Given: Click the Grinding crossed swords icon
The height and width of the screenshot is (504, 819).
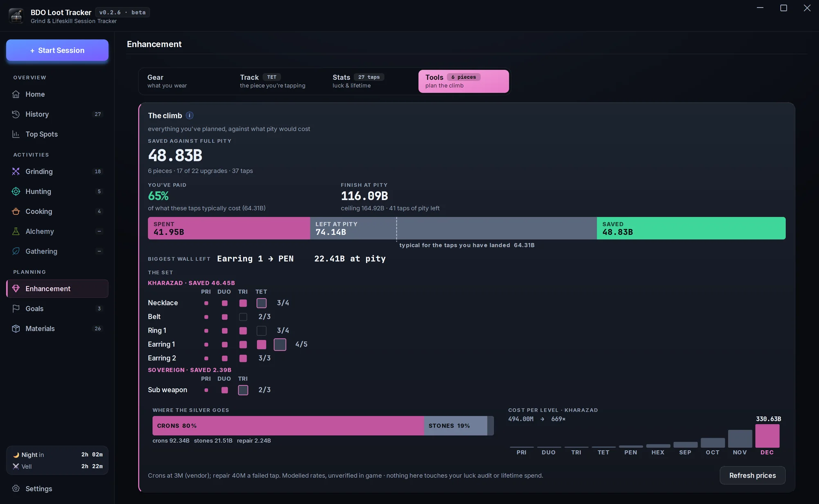Looking at the screenshot, I should (x=16, y=172).
